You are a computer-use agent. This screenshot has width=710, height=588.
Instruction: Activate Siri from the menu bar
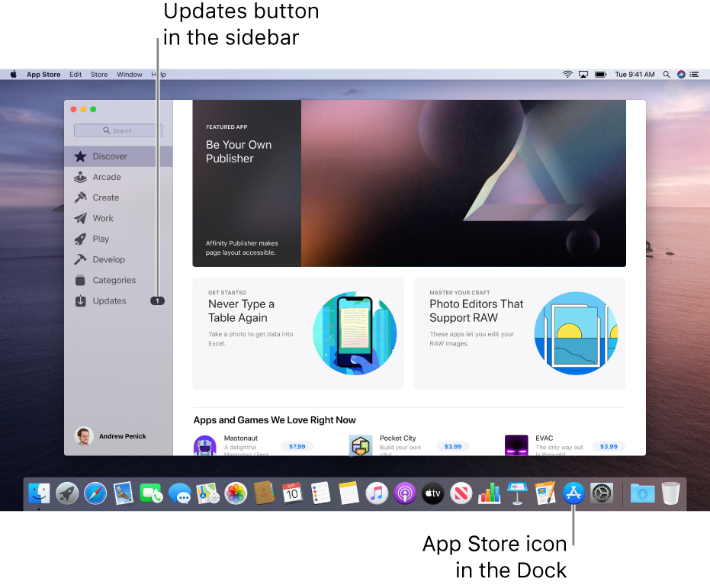681,74
